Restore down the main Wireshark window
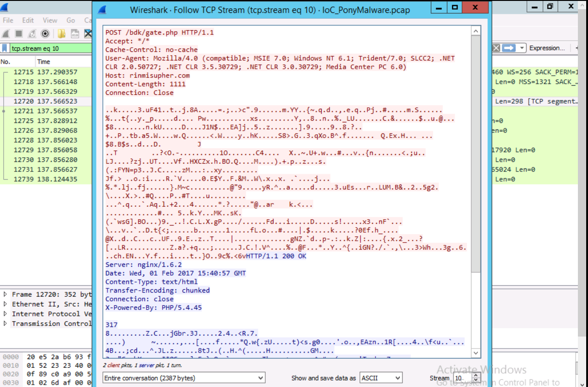This screenshot has height=387, width=588. coord(550,6)
